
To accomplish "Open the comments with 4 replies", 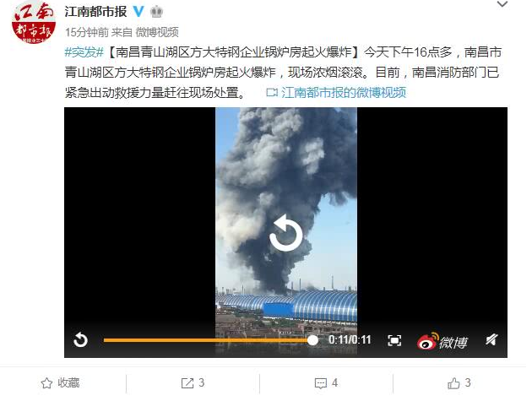I will (x=326, y=383).
